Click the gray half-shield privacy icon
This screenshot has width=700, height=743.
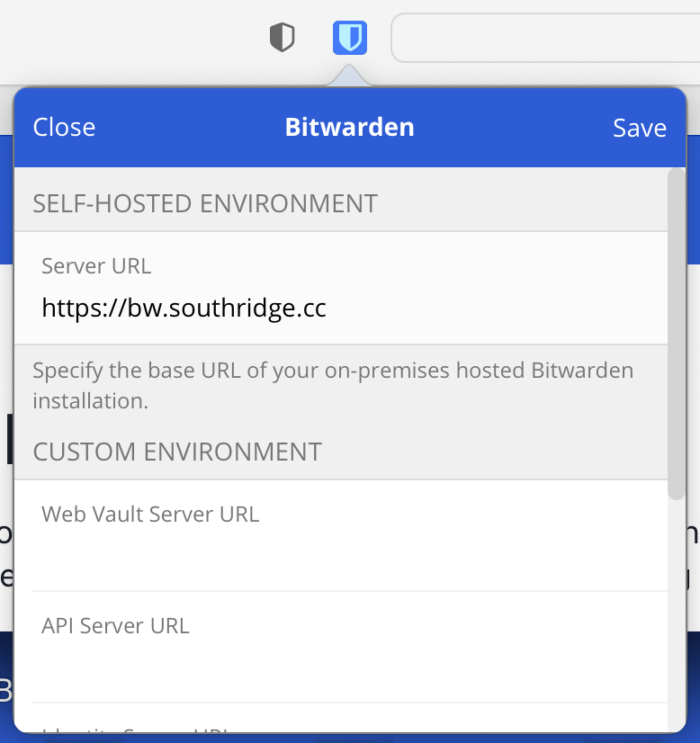click(x=283, y=38)
